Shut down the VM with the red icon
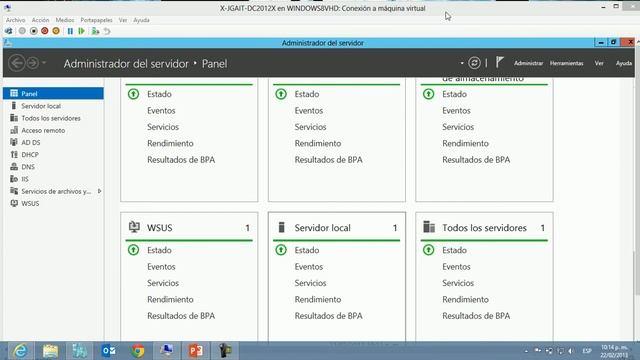The image size is (640, 360). pos(44,31)
